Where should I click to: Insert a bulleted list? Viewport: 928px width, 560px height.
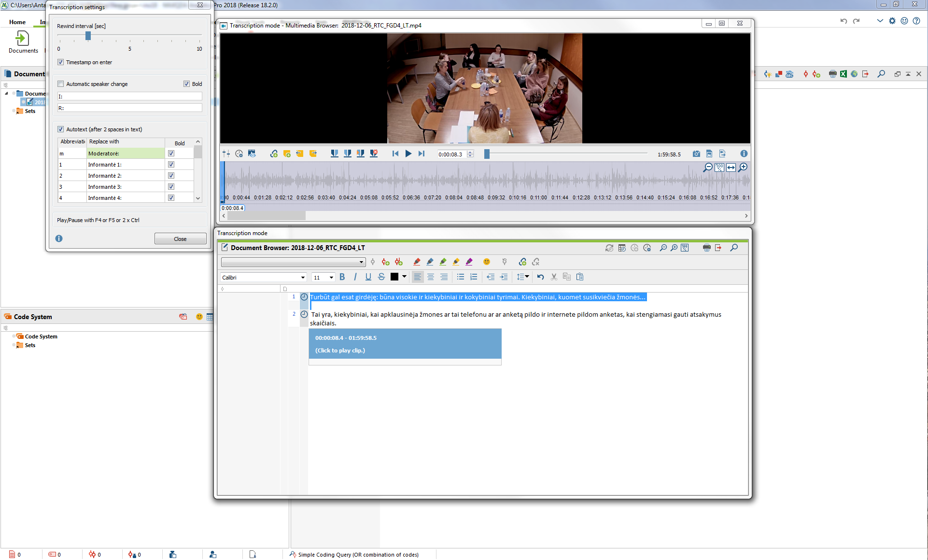pos(461,277)
